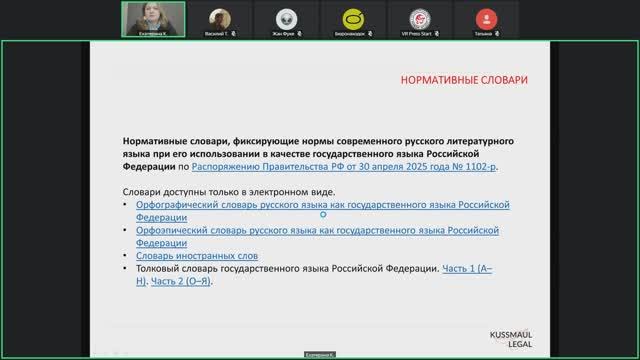Click muted microphone icon next to Татьяна
The height and width of the screenshot is (360, 640).
pyautogui.click(x=497, y=34)
